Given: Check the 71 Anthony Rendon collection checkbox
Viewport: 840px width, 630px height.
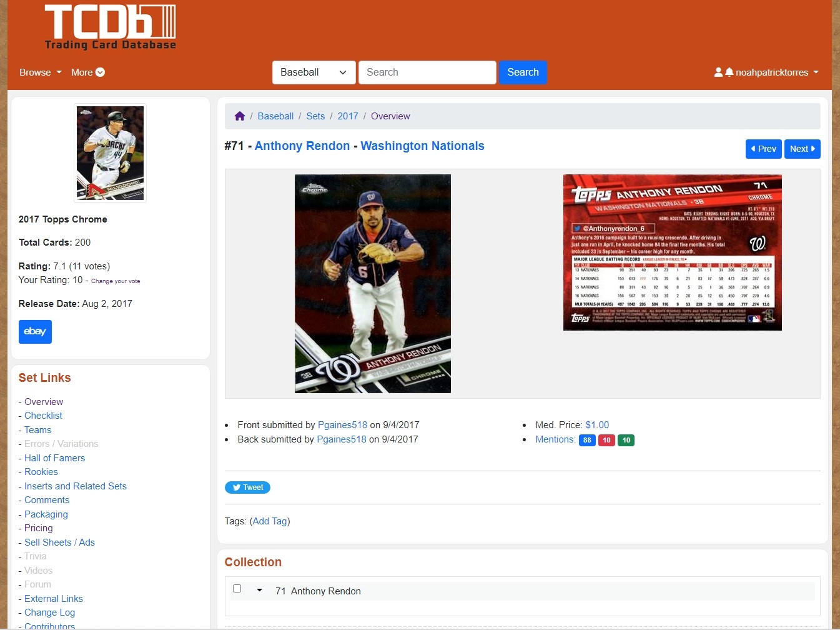Looking at the screenshot, I should [x=237, y=589].
